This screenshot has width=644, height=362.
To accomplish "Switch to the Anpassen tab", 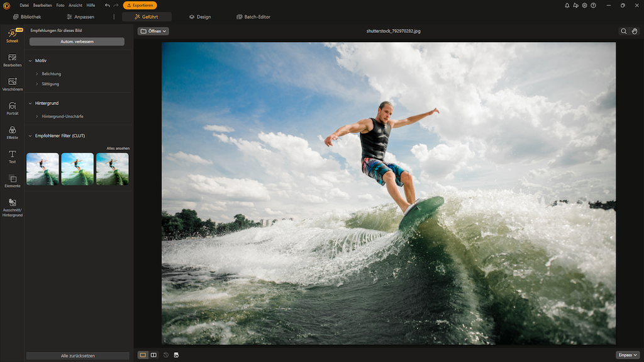I will (80, 17).
